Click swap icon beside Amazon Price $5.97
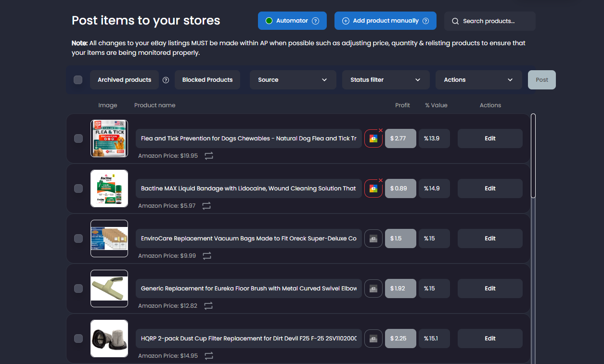The image size is (604, 364). [x=206, y=206]
